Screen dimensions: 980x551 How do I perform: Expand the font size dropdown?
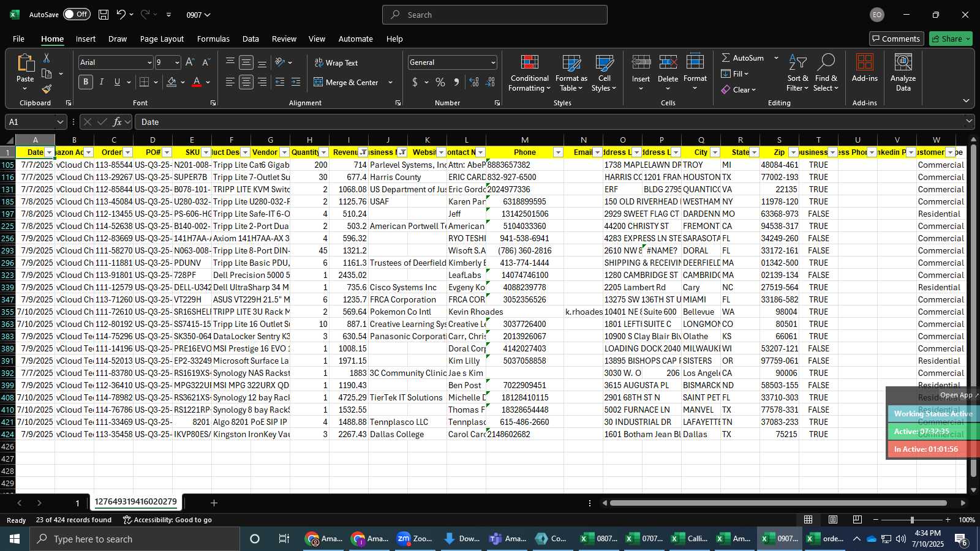coord(177,62)
